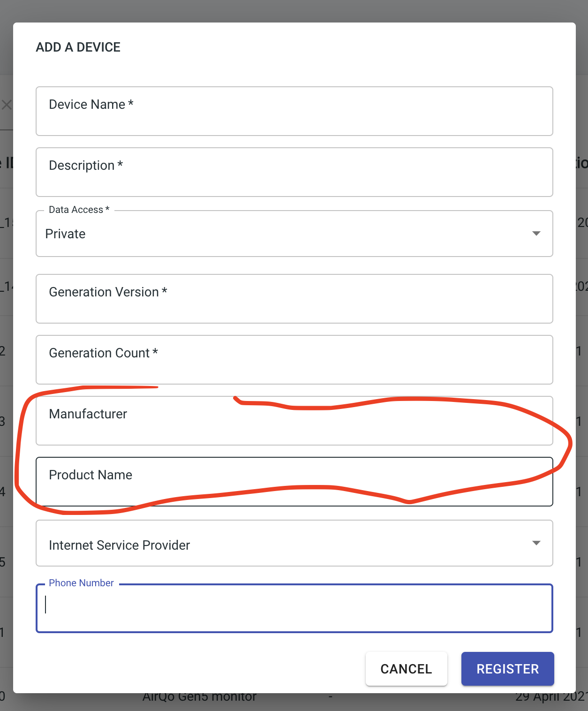Screen dimensions: 588x711
Task: Click the Phone Number field label
Action: [81, 583]
